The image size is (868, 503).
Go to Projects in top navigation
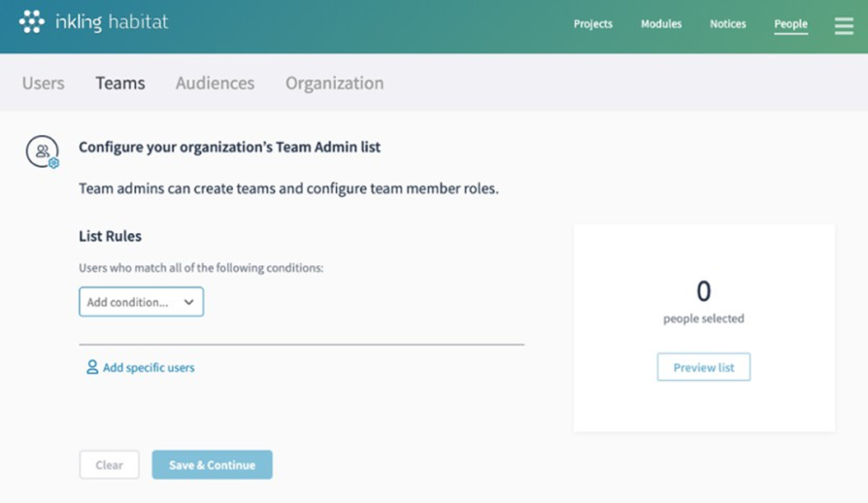[593, 24]
